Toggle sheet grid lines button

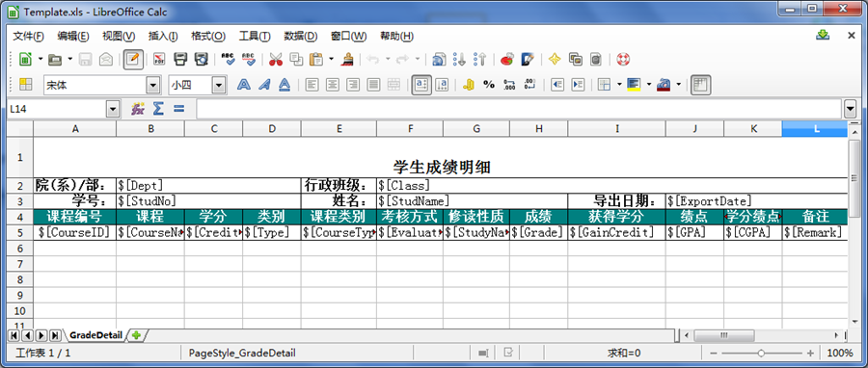pos(701,85)
